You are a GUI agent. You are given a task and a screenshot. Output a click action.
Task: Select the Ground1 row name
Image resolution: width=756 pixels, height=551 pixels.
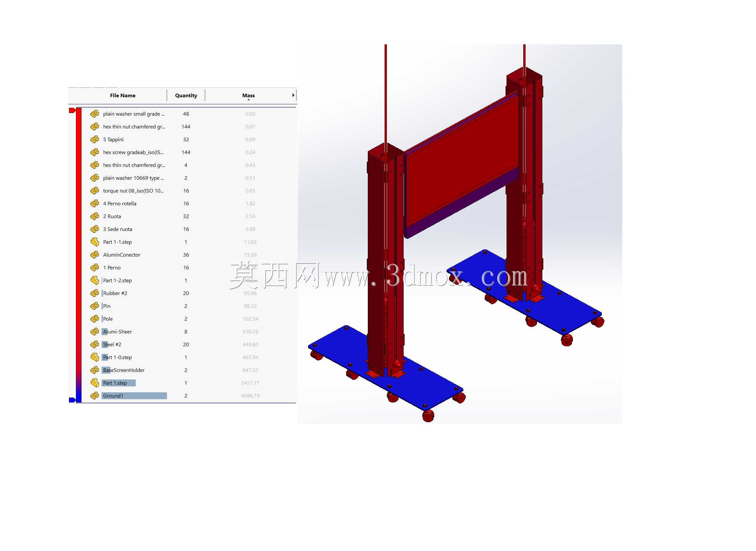(x=113, y=396)
